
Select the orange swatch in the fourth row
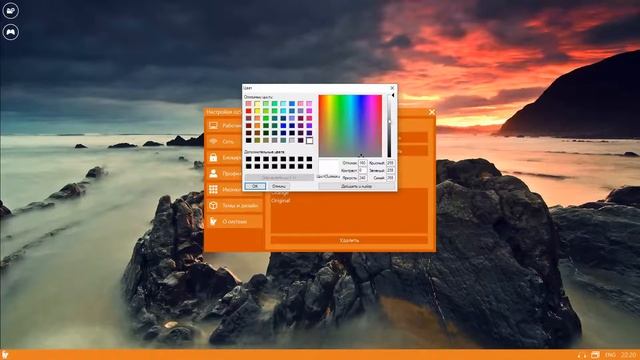point(257,126)
